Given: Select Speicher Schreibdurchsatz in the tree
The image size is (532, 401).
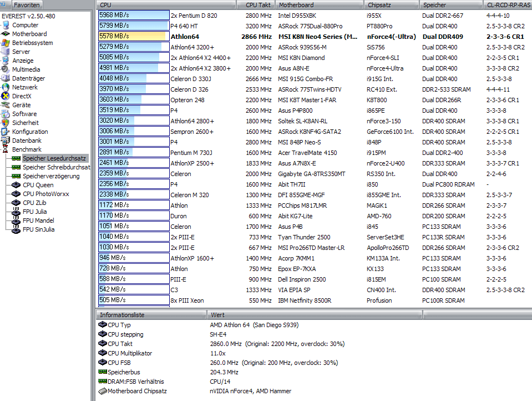Looking at the screenshot, I should click(57, 167).
